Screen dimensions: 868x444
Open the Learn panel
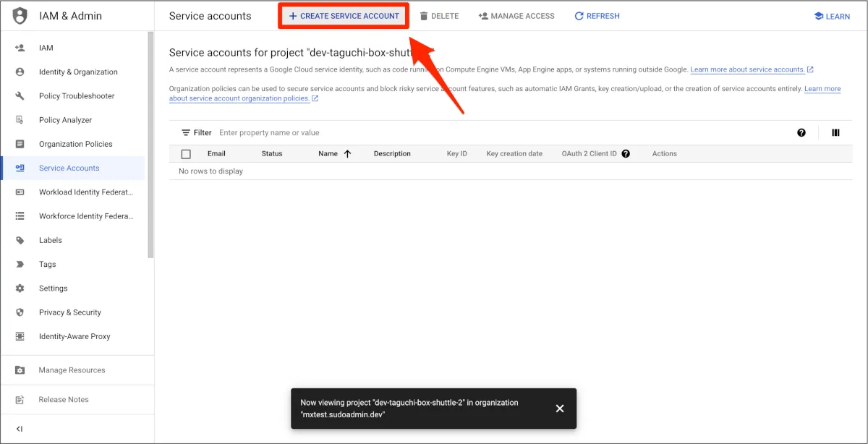point(832,16)
